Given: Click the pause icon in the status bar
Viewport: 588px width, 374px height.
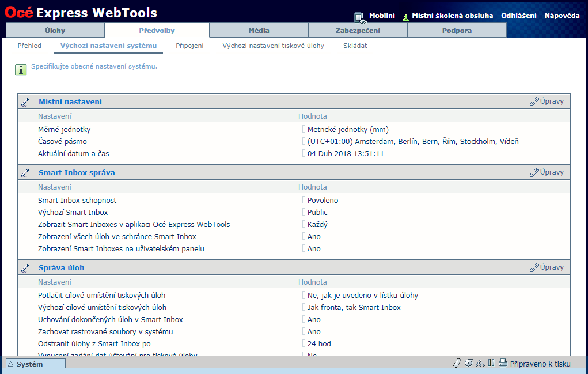Looking at the screenshot, I should click(491, 362).
